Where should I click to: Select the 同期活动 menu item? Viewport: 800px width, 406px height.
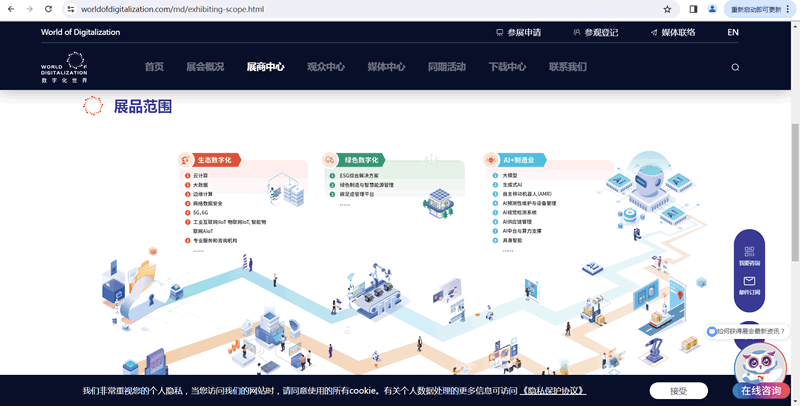pos(446,67)
